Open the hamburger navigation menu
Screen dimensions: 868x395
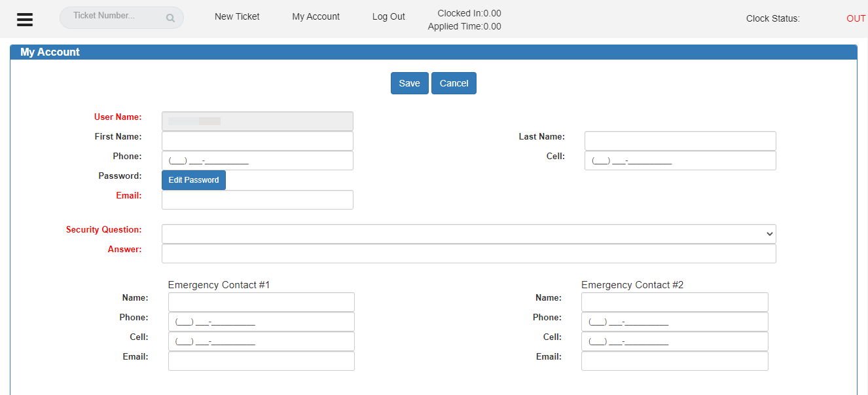click(x=25, y=19)
